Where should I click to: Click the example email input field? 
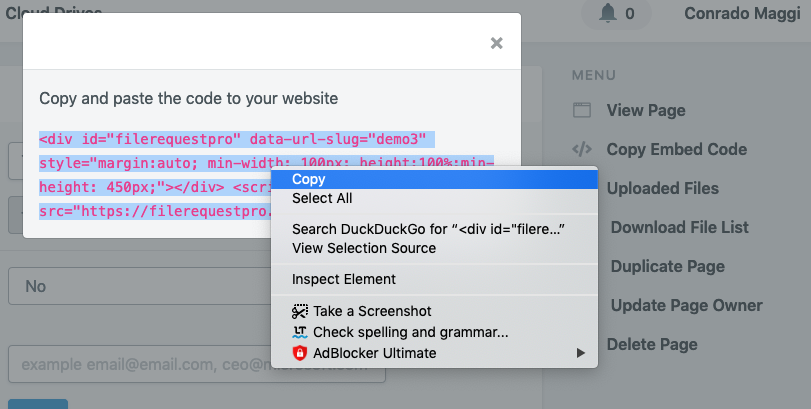197,365
